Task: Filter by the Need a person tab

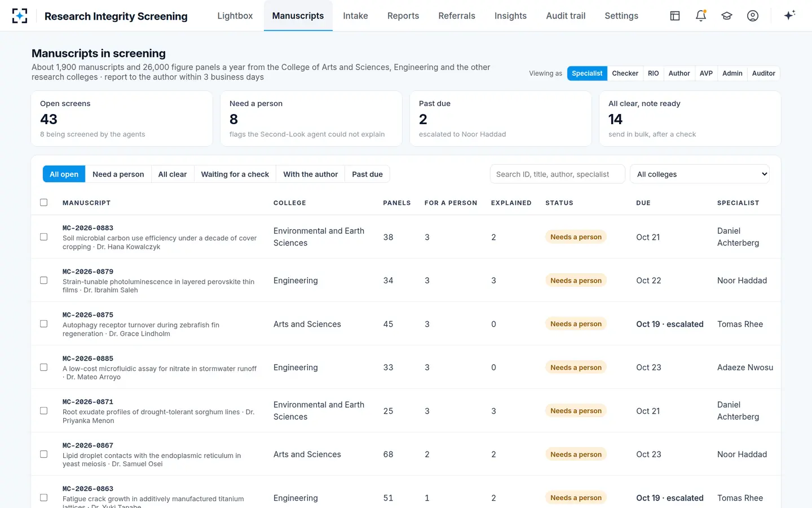Action: click(118, 174)
